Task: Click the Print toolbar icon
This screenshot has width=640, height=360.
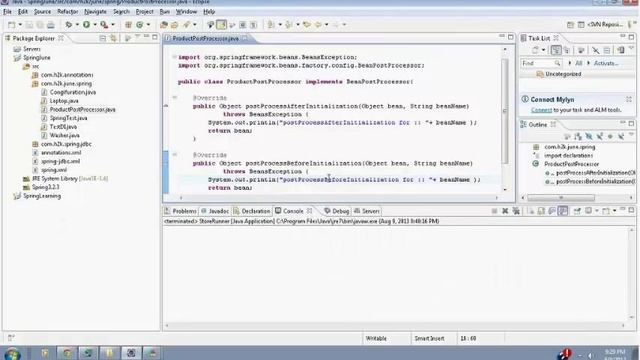Action: pos(50,25)
